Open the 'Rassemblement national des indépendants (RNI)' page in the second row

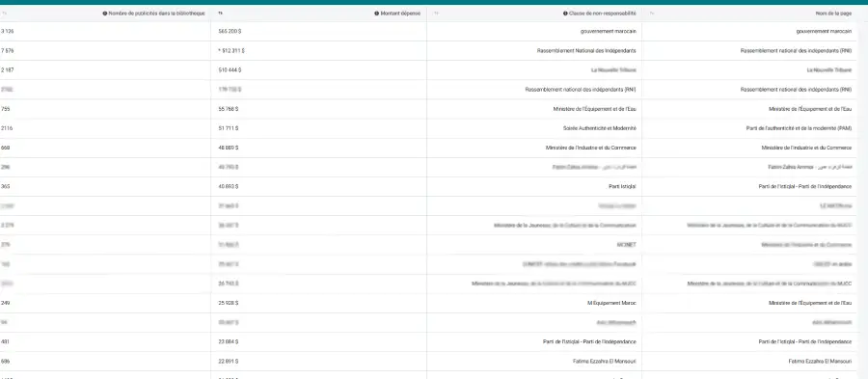796,51
